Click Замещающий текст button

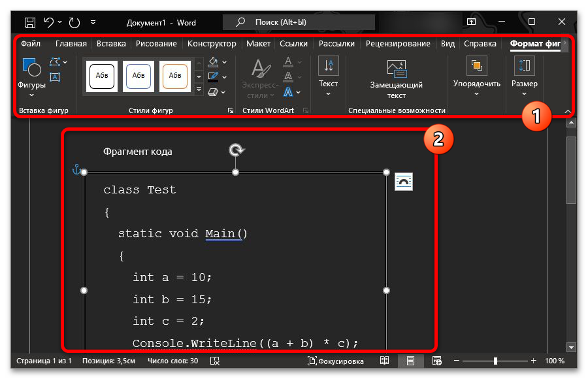tap(397, 79)
